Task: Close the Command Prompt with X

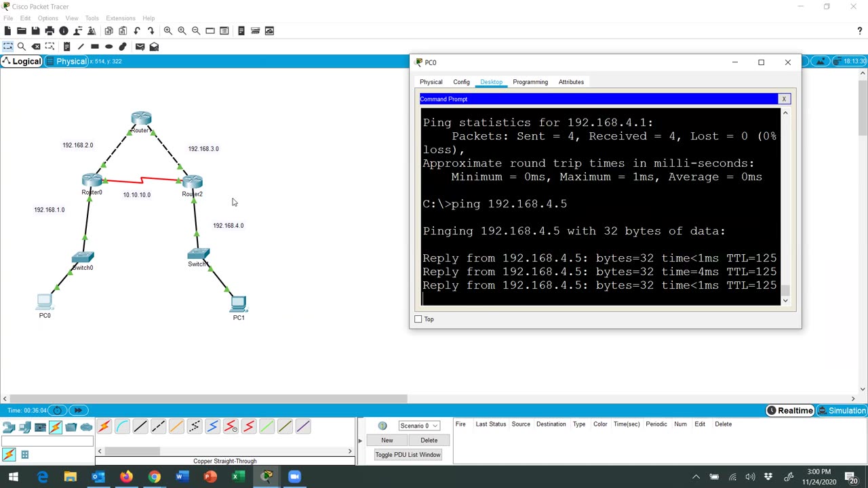Action: tap(784, 99)
